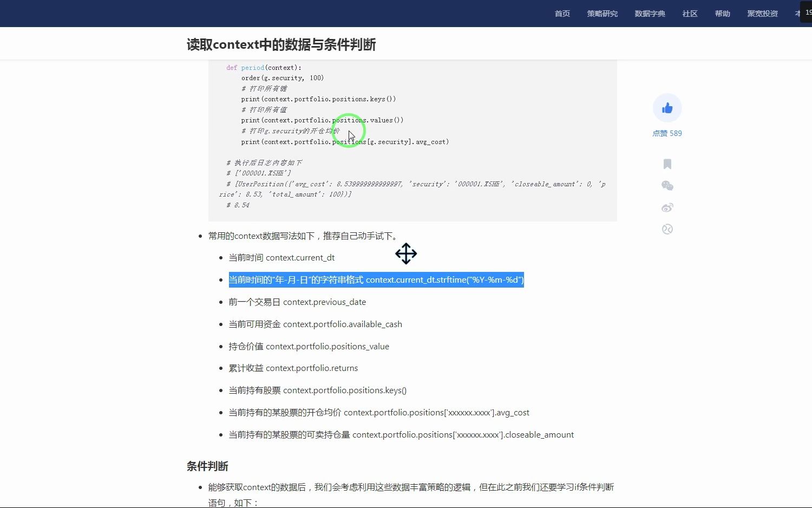
Task: Click the code line print positions.keys()
Action: point(318,99)
